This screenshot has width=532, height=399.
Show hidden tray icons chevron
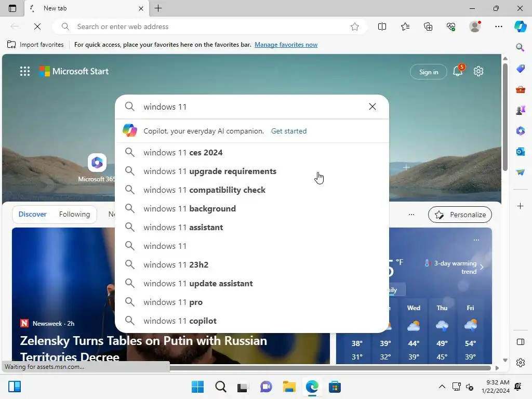pyautogui.click(x=442, y=387)
